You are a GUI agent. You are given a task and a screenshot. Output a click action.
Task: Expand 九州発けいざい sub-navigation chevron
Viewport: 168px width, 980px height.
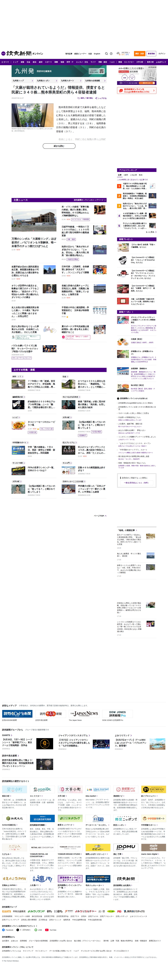[x=57, y=81]
